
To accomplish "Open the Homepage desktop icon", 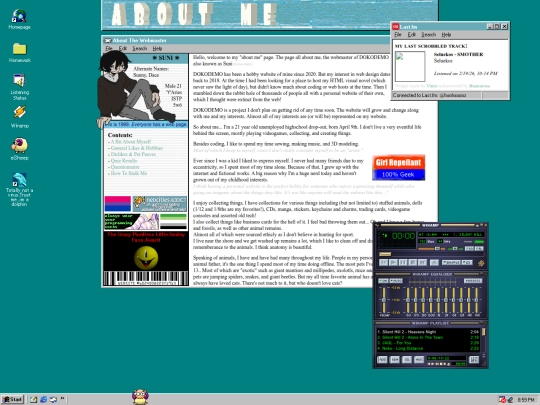I will click(19, 20).
